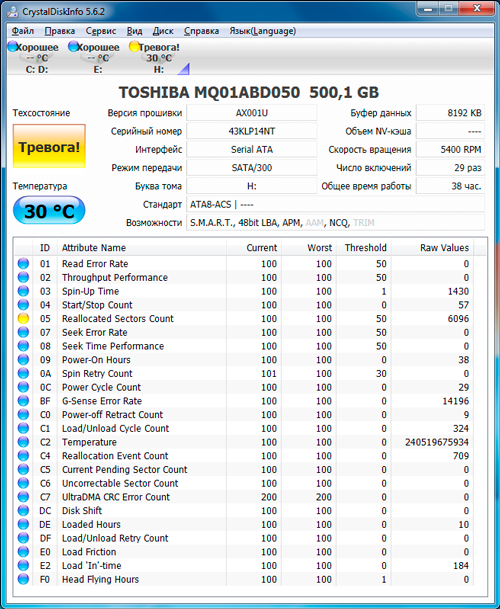The width and height of the screenshot is (500, 609).
Task: Click the firmware version field AX001U
Action: point(252,113)
